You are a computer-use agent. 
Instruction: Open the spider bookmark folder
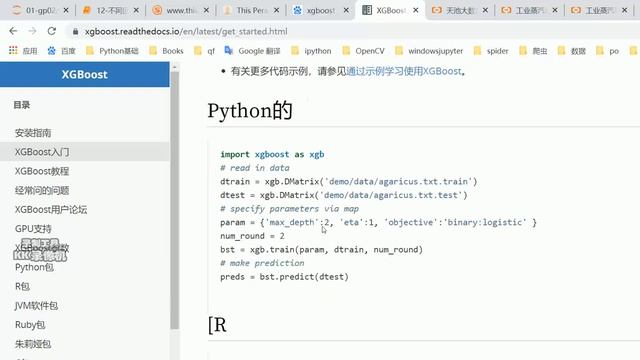pos(491,51)
